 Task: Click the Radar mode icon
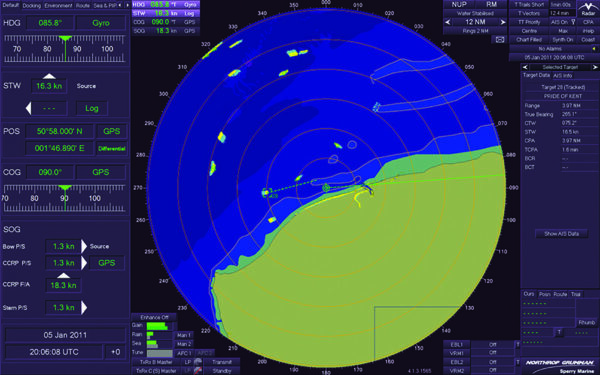click(x=588, y=8)
